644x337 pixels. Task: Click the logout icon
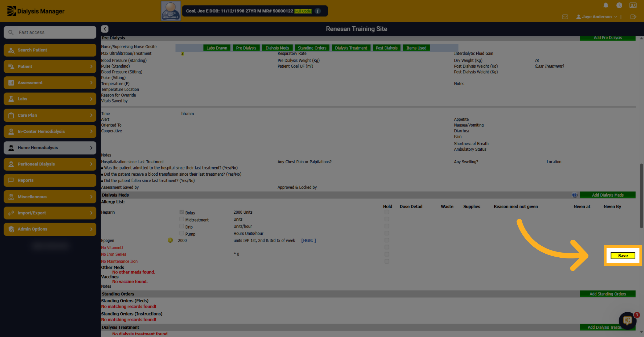click(x=633, y=17)
